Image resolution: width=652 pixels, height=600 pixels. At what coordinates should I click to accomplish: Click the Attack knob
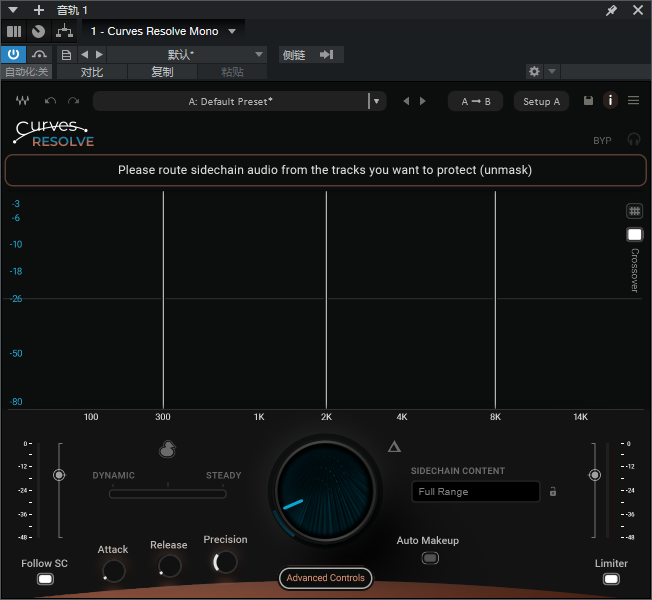(114, 571)
